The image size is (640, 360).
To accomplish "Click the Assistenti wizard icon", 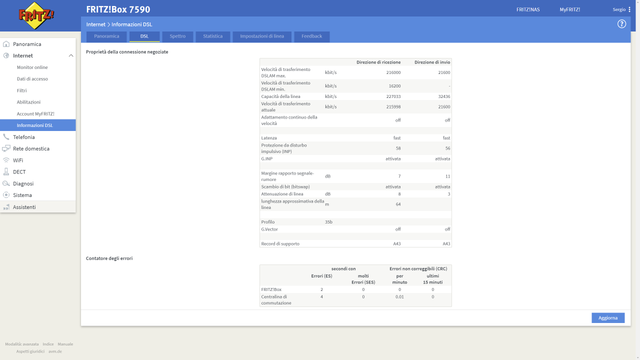I will click(6, 207).
